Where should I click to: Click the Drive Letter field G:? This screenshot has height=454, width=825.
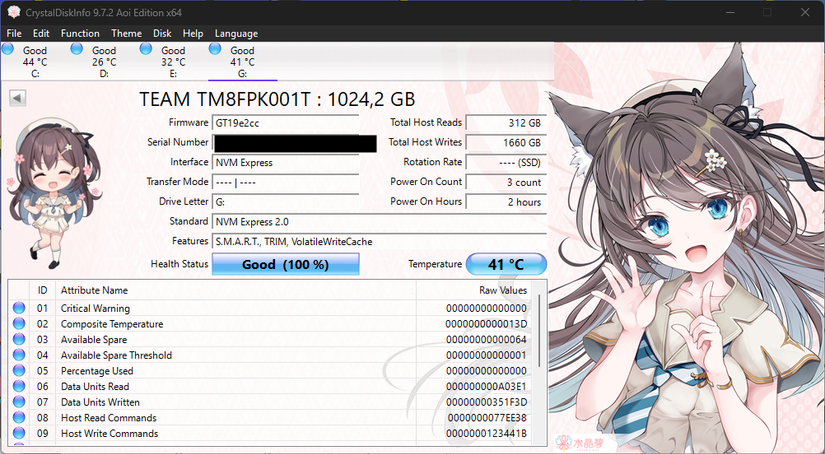286,202
